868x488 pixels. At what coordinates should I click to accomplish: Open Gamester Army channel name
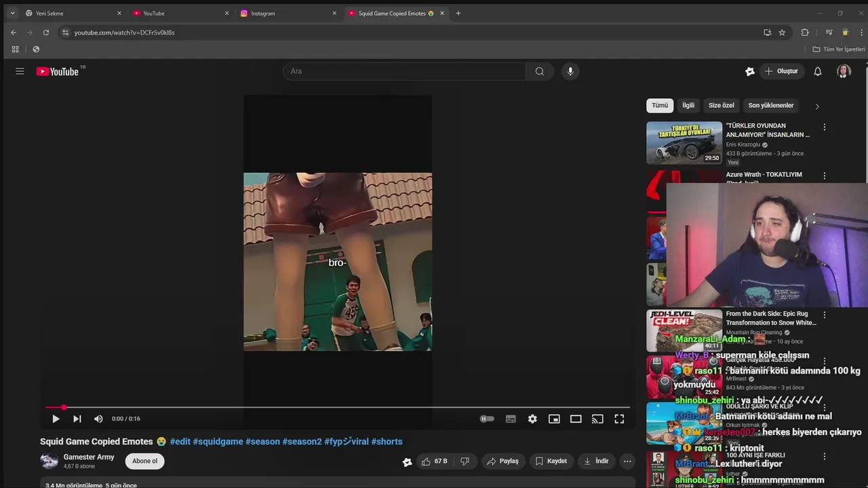tap(89, 457)
